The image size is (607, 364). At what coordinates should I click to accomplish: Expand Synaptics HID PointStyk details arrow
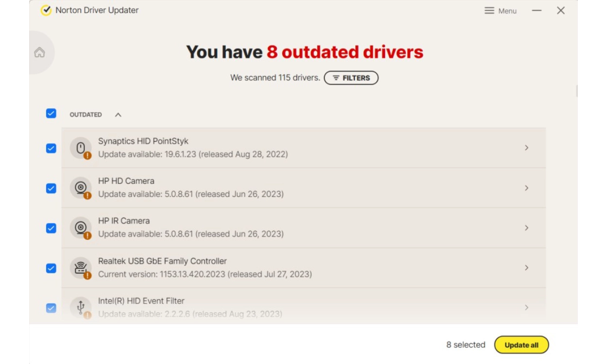(526, 148)
